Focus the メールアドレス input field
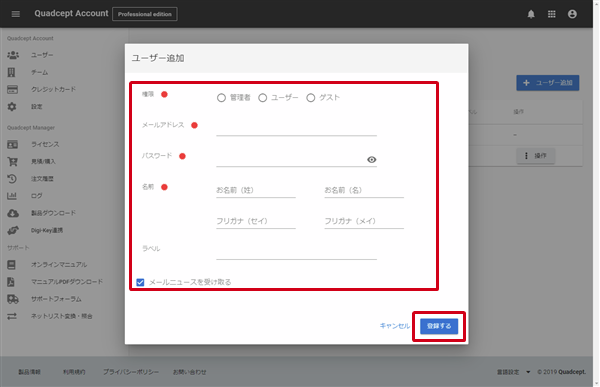600x387 pixels. 297,128
